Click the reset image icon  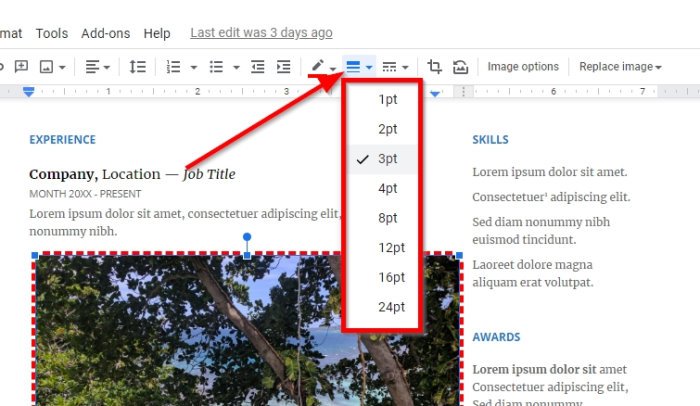tap(460, 67)
